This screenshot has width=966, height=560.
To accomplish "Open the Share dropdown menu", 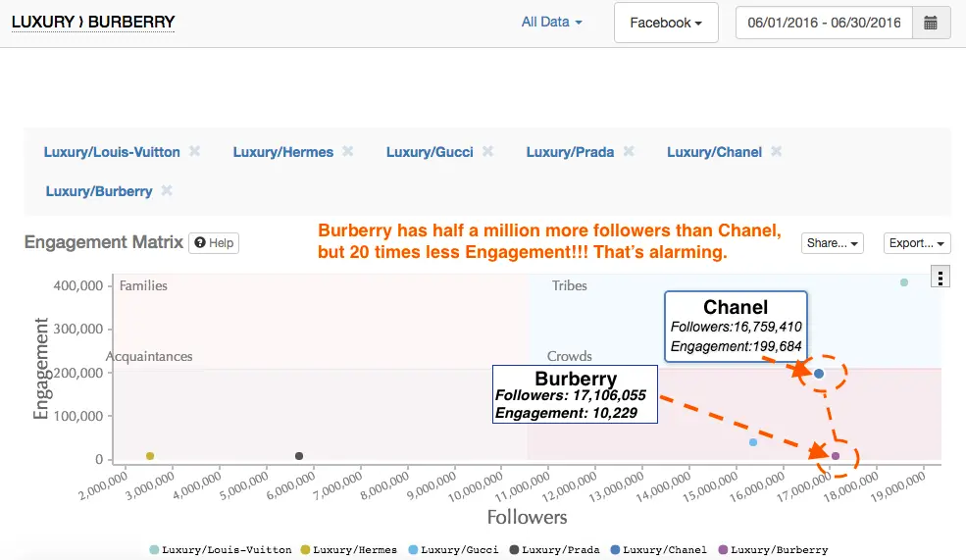I will 832,243.
